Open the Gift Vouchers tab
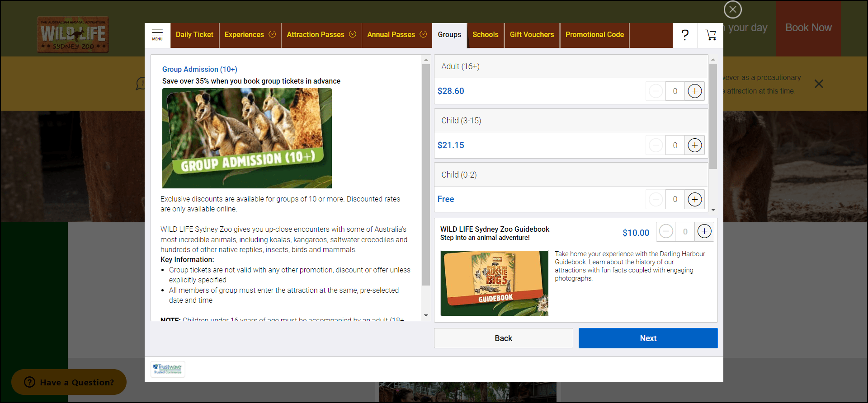 (532, 35)
